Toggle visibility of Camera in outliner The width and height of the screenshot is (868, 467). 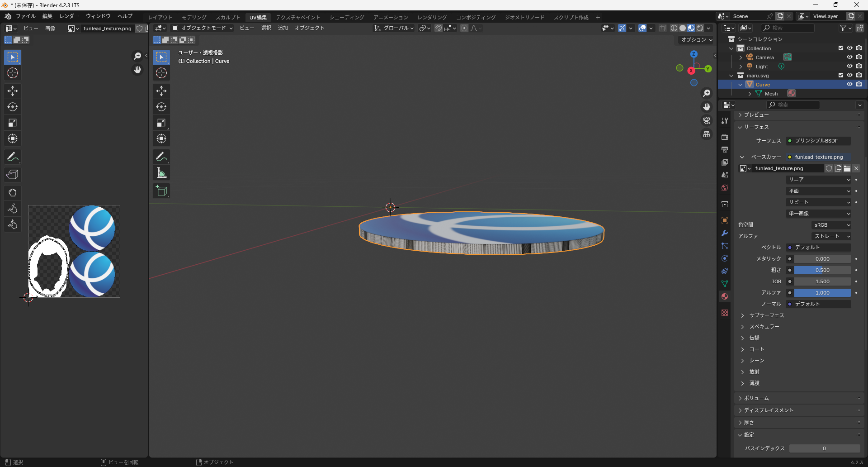pos(849,57)
